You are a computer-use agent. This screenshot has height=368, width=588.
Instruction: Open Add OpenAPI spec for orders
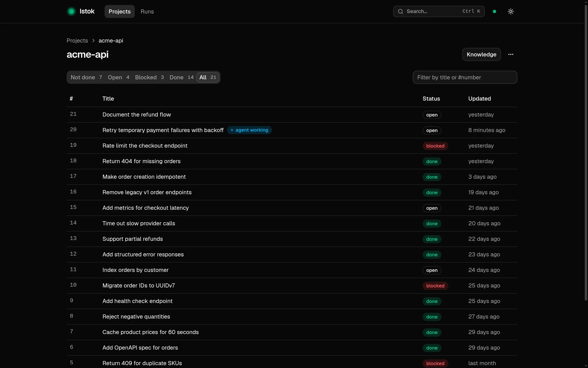click(x=140, y=348)
